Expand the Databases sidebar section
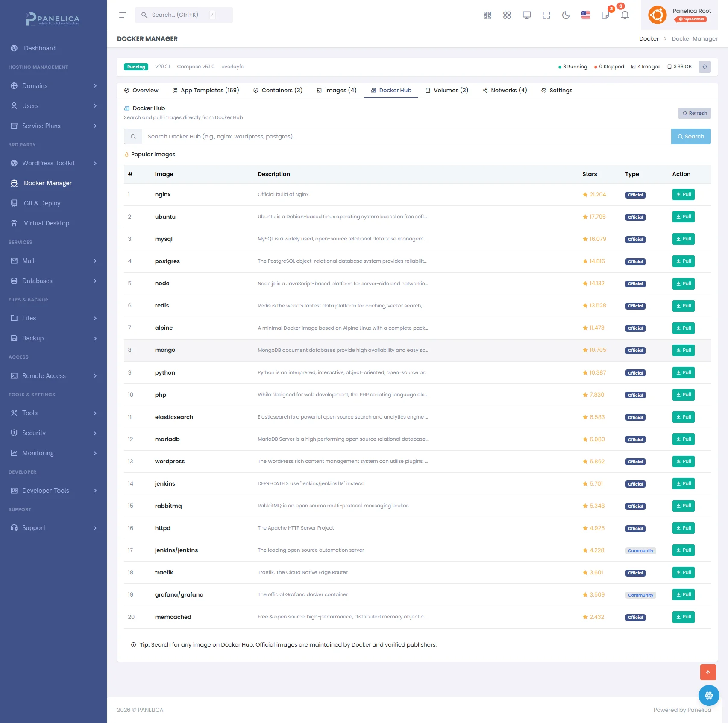This screenshot has width=728, height=723. pos(53,281)
